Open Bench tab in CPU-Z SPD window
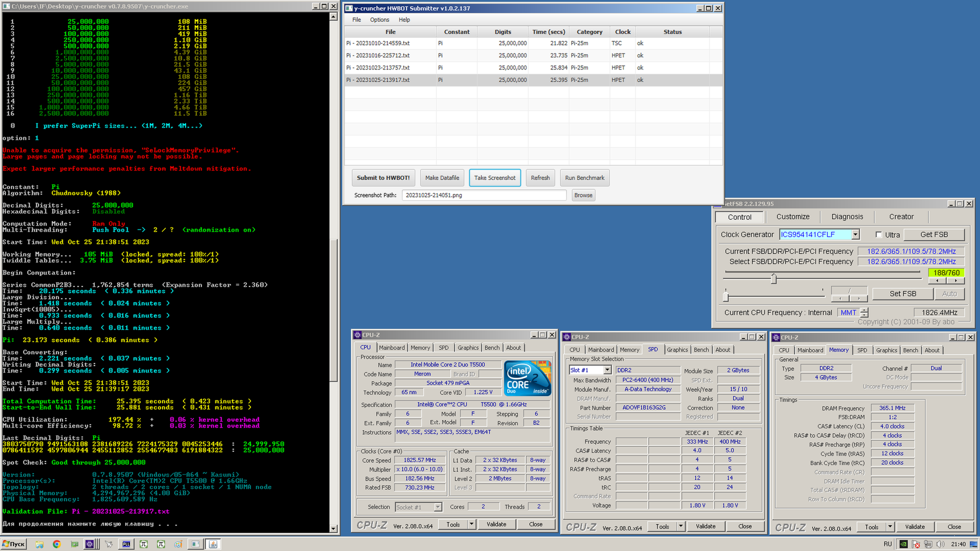 (701, 350)
